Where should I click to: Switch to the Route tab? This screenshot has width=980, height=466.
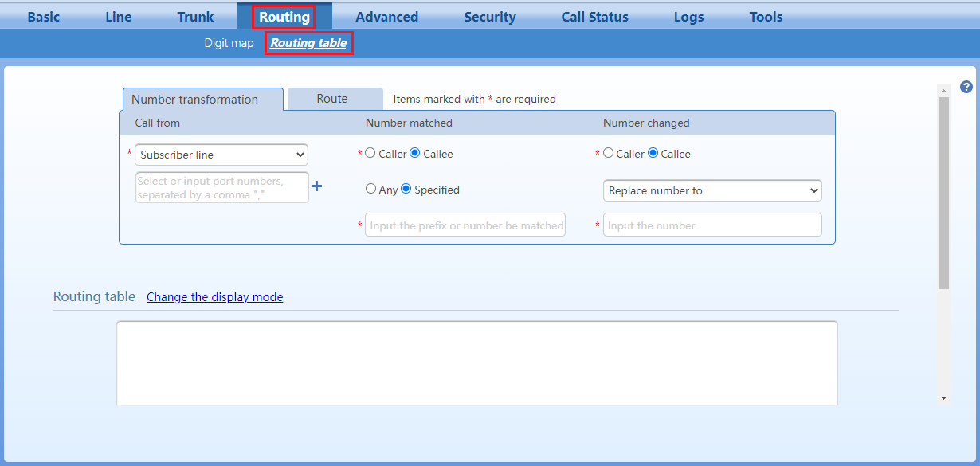coord(332,99)
